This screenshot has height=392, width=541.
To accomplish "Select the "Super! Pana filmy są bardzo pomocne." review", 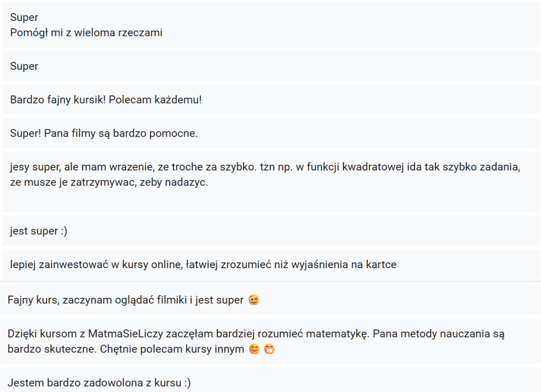I will [x=103, y=133].
